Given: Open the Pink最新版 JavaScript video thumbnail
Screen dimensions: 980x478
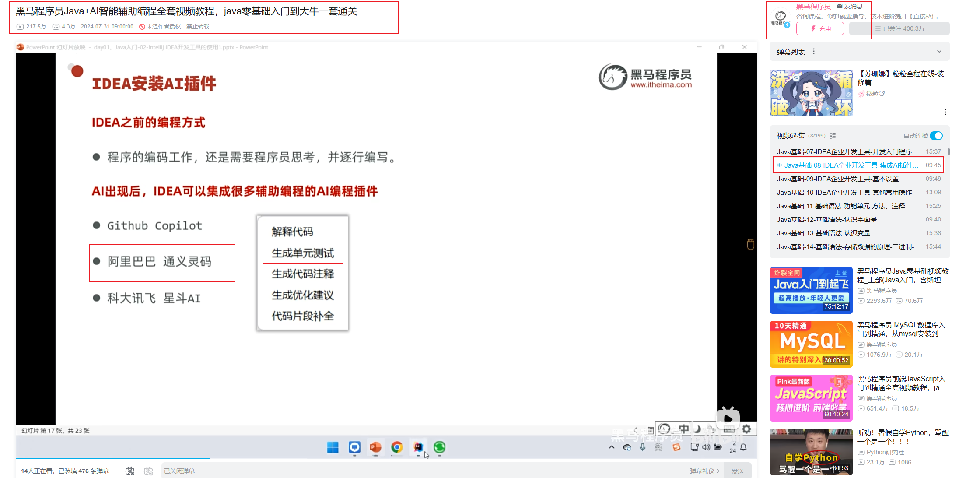Looking at the screenshot, I should coord(812,398).
